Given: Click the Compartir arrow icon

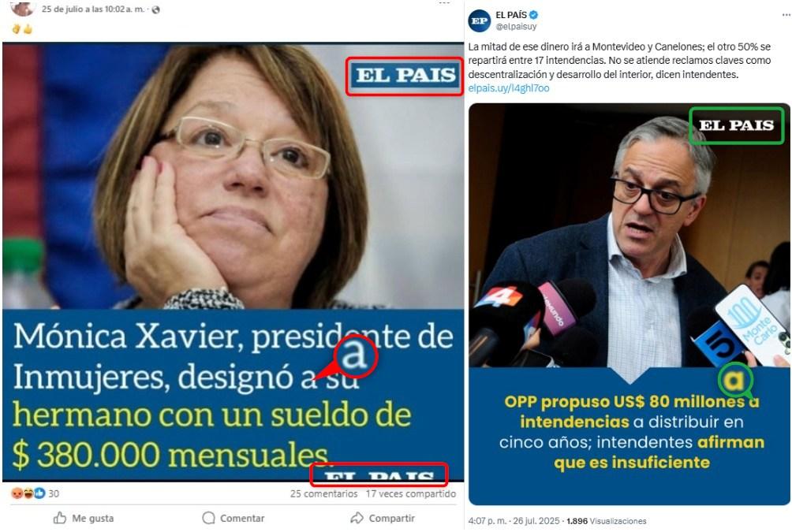Looking at the screenshot, I should tap(357, 518).
